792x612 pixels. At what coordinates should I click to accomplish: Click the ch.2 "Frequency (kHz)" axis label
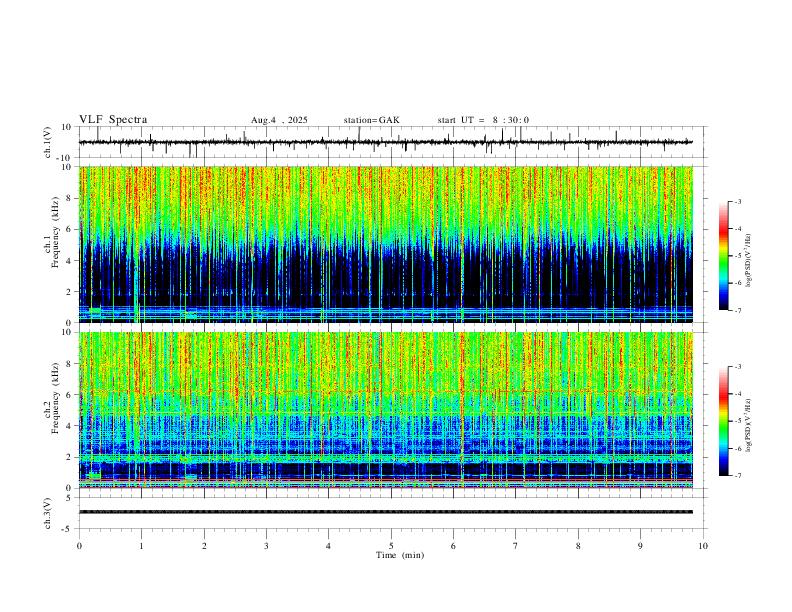tap(55, 398)
